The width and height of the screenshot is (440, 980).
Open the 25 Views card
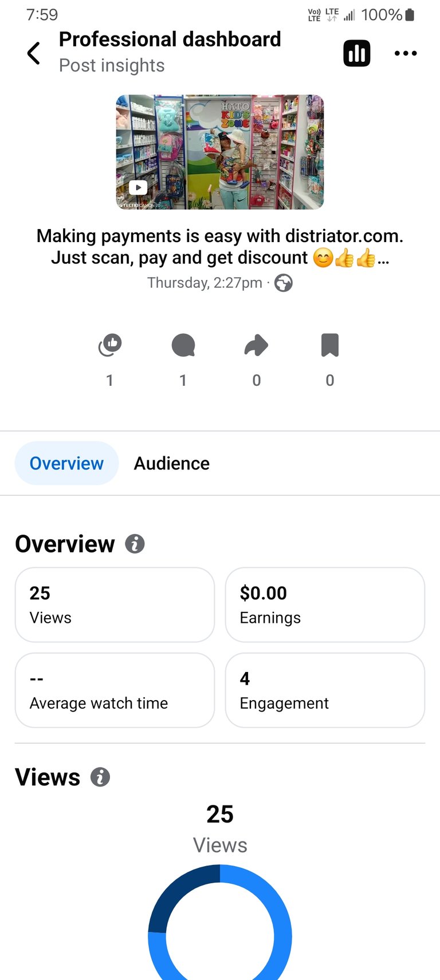[x=115, y=604]
